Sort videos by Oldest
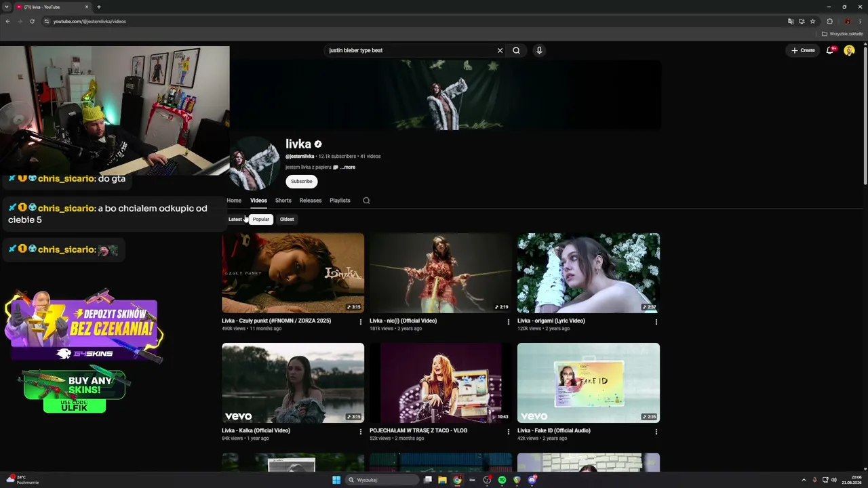Screen dimensions: 868x488 pos(287,220)
